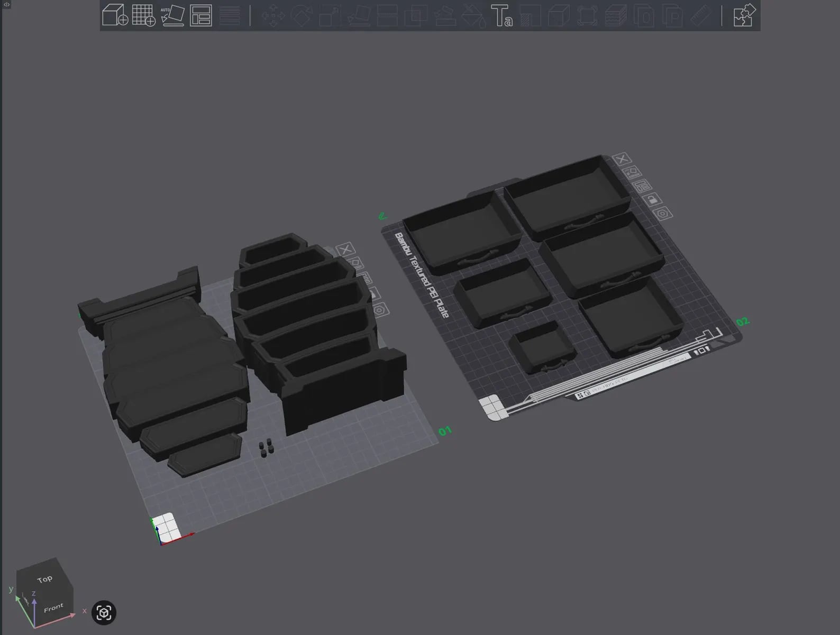This screenshot has height=635, width=840.
Task: Click Bambu Textured PEI Plate label
Action: tap(422, 275)
